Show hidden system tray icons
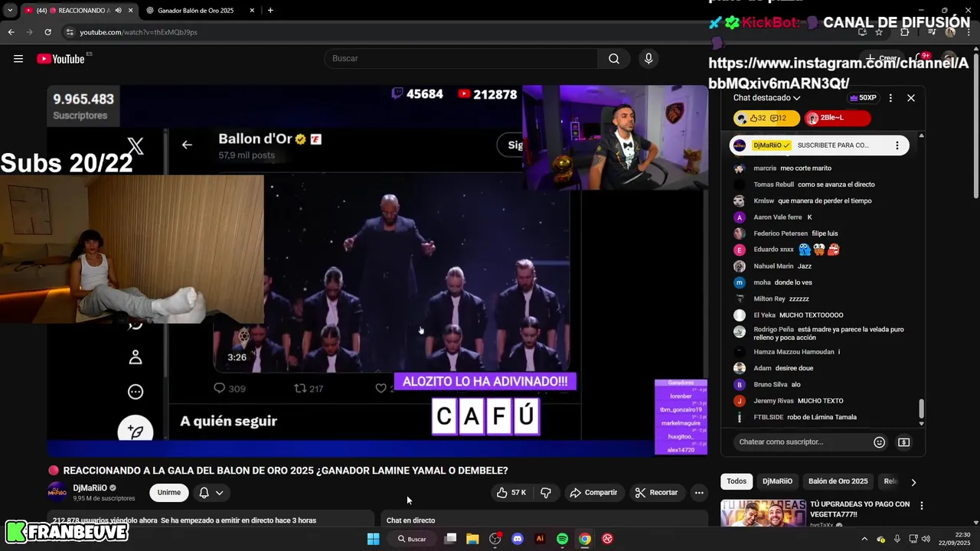Image resolution: width=980 pixels, height=551 pixels. tap(864, 539)
